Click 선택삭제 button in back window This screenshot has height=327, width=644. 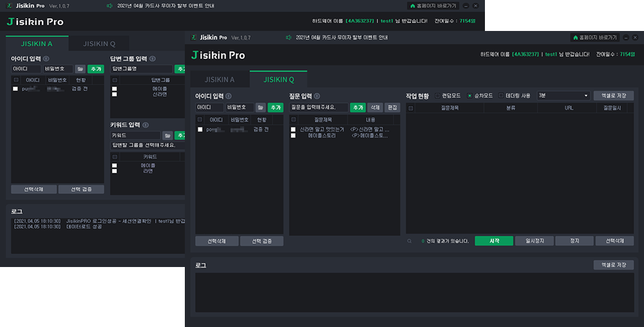point(33,189)
